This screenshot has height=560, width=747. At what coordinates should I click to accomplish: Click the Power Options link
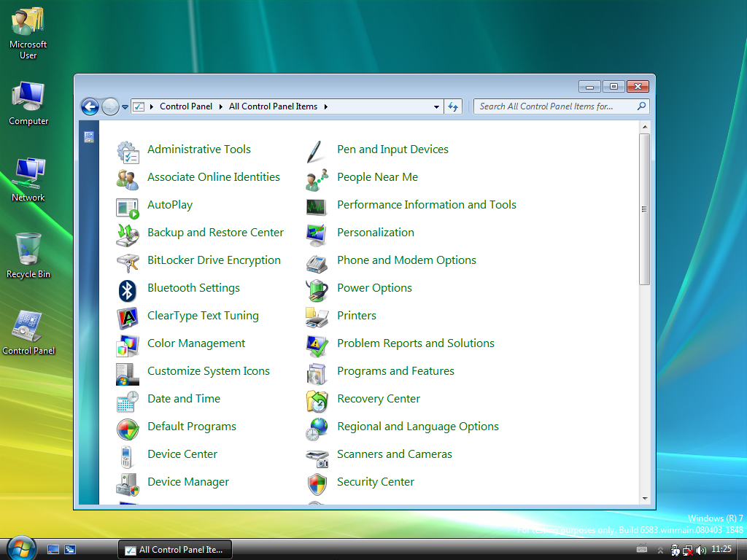374,288
